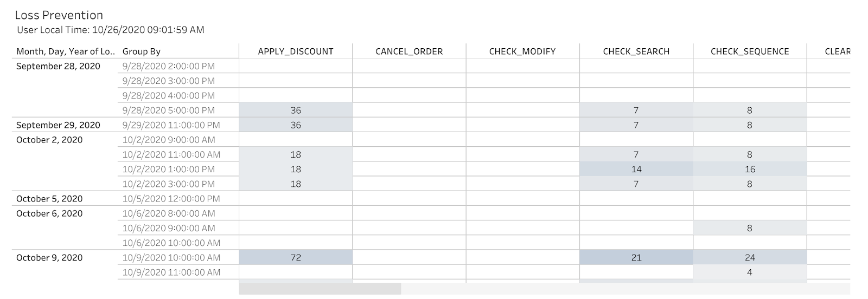This screenshot has height=299, width=868.
Task: Select the CHECK_SEARCH cell with value 14
Action: pos(636,170)
